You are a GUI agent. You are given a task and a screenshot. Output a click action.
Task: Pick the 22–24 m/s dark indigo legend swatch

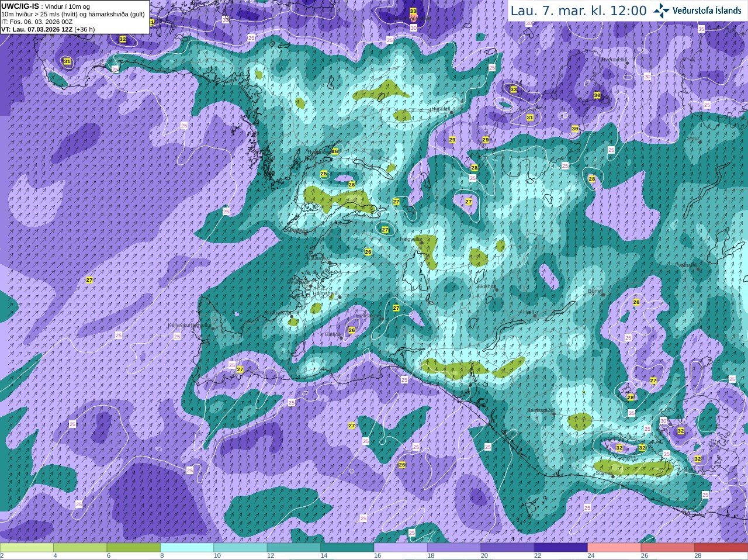(x=560, y=548)
